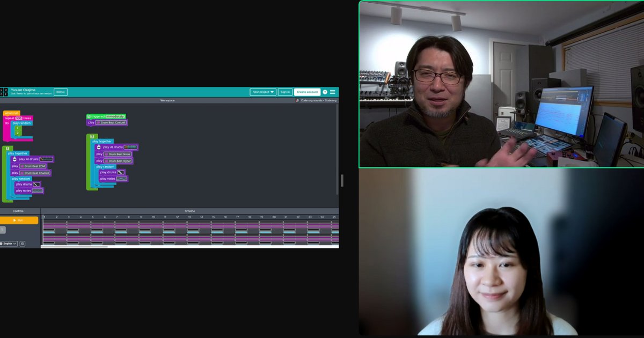
Task: Open the help question mark icon
Action: 325,92
